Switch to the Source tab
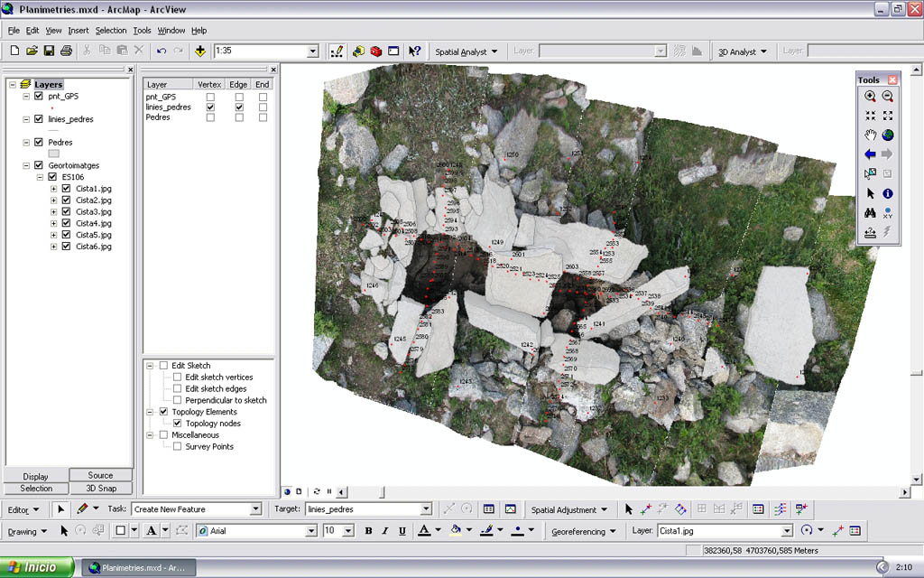 point(100,475)
